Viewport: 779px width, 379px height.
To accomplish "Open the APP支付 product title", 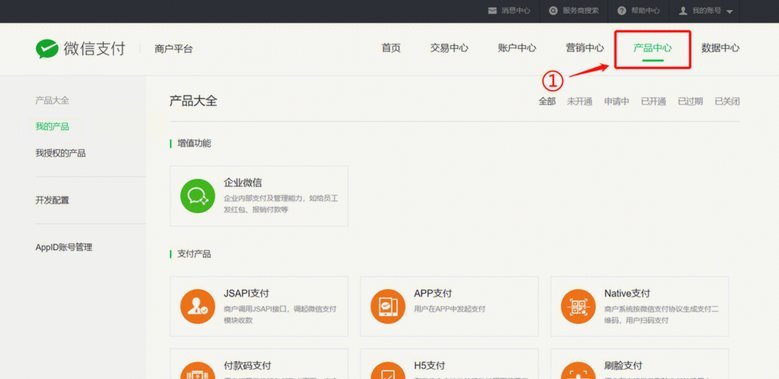I will [433, 293].
